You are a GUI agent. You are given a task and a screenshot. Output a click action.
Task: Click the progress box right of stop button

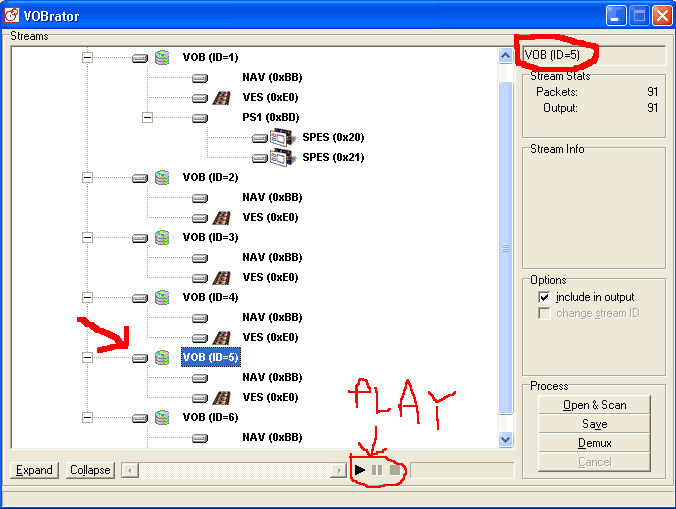[x=462, y=470]
